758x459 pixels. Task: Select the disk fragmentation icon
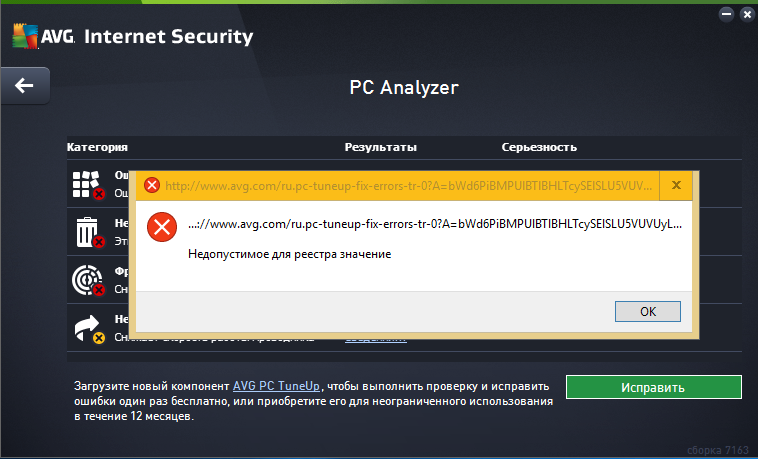[x=88, y=280]
